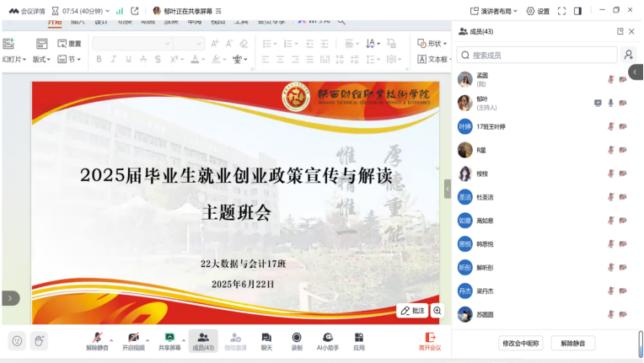644x363 pixels.
Task: Click the Underline U icon in shared ribbon
Action: click(129, 59)
